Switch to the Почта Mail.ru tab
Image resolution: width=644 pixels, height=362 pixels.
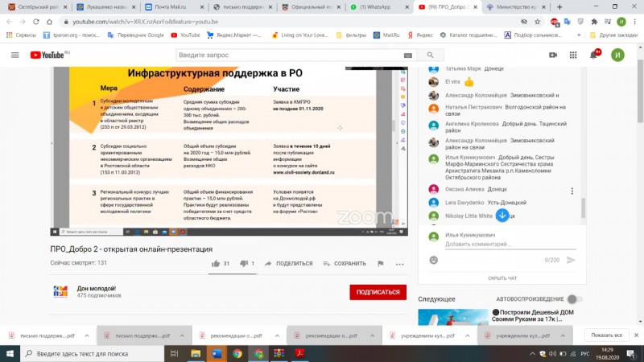pos(172,6)
